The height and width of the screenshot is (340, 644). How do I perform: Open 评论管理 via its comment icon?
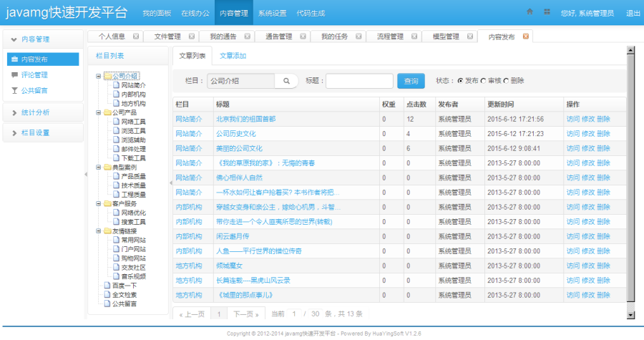(x=15, y=74)
